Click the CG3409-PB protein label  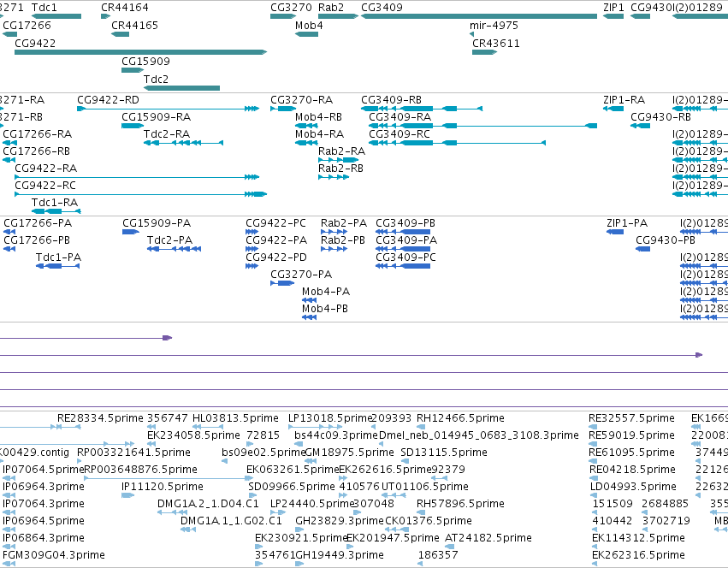point(405,223)
